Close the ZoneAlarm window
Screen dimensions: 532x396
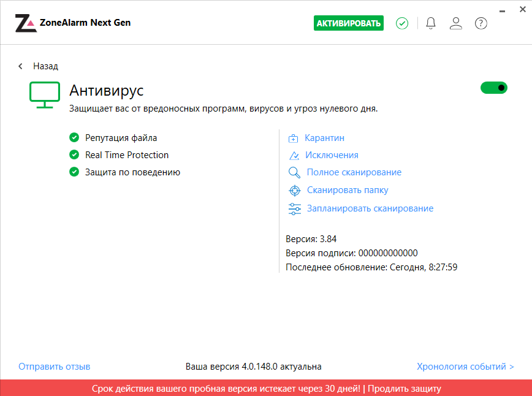(x=522, y=9)
